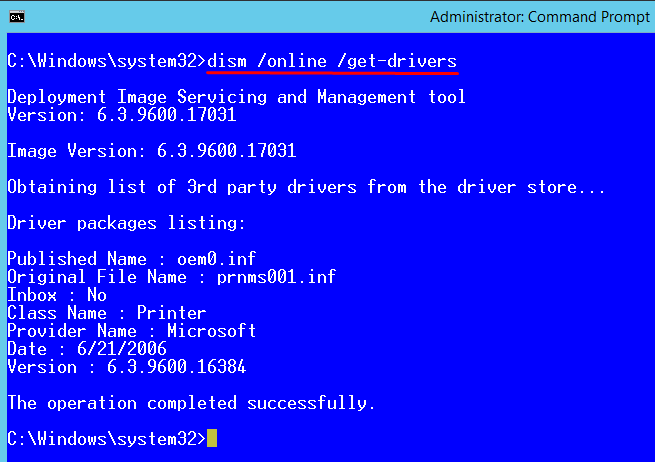
Task: Click the Published Name oem0.inf line
Action: coord(132,259)
